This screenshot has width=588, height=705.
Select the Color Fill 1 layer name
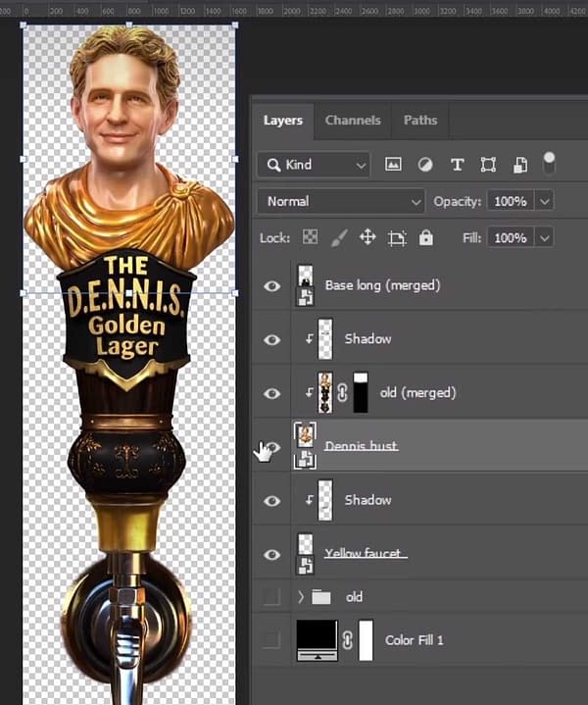pos(414,640)
